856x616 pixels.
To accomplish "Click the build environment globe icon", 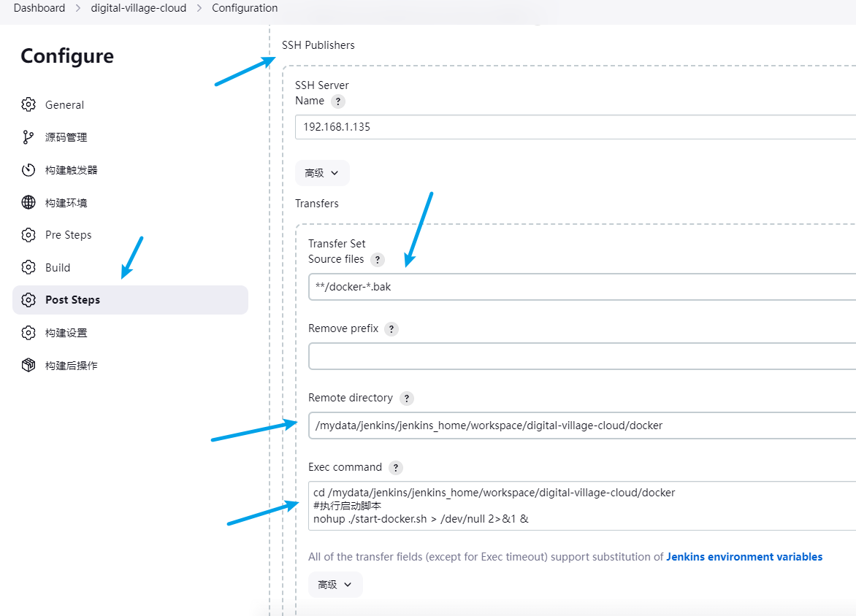I will (x=28, y=202).
